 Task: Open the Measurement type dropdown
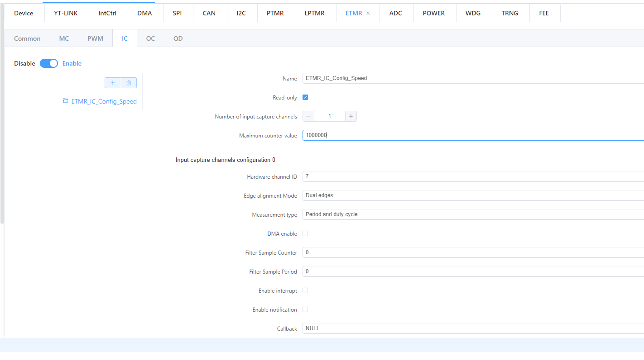473,214
